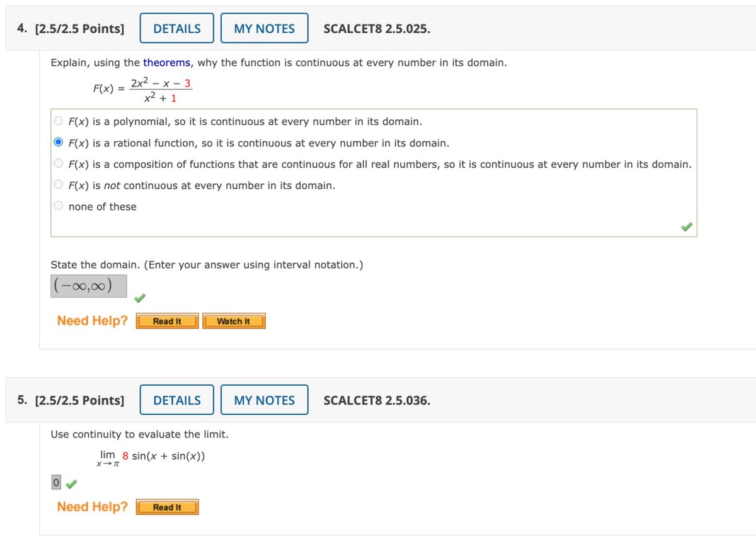
Task: Open MY NOTES for question 4
Action: coord(264,28)
